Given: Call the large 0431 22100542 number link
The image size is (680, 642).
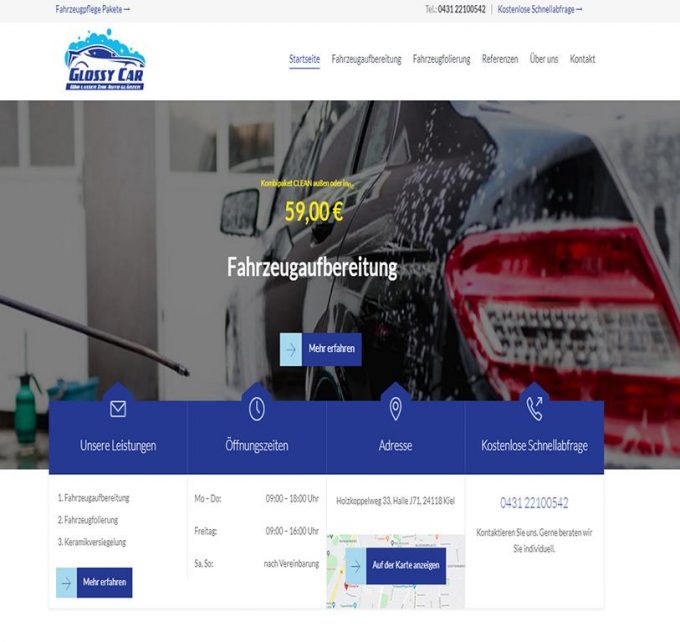Looking at the screenshot, I should tap(534, 503).
